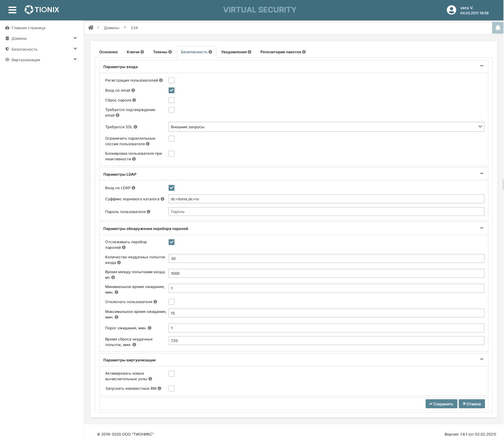Click the Домены breadcrumb link
Screen dimensions: 504x439
click(x=111, y=28)
